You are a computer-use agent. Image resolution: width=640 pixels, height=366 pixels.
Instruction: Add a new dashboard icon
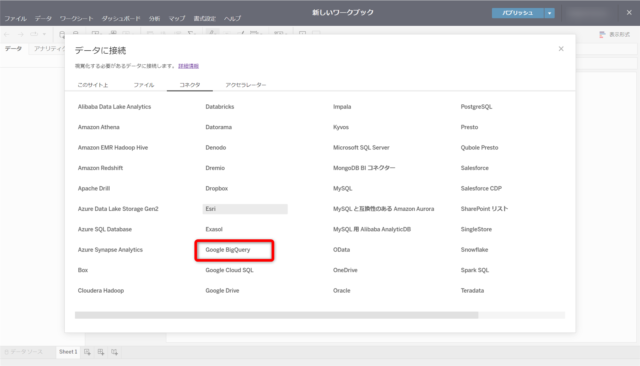(101, 352)
